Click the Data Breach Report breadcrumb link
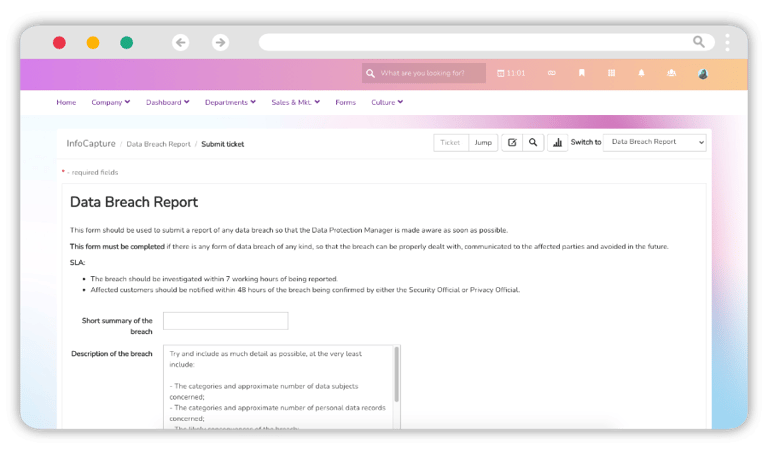768x455 pixels. tap(158, 144)
